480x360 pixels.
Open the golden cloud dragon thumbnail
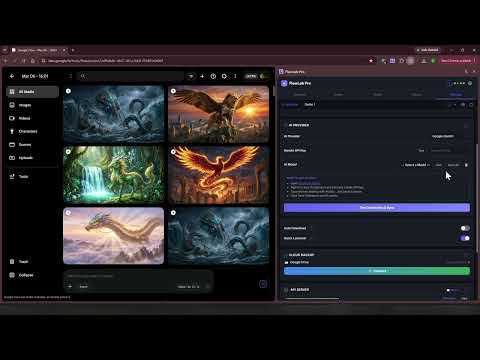click(x=114, y=236)
